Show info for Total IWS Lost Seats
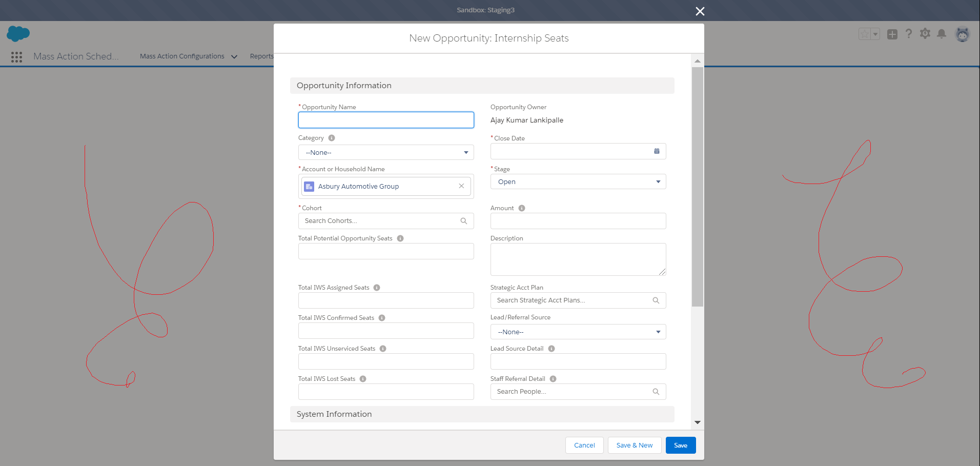The image size is (980, 466). pos(363,379)
